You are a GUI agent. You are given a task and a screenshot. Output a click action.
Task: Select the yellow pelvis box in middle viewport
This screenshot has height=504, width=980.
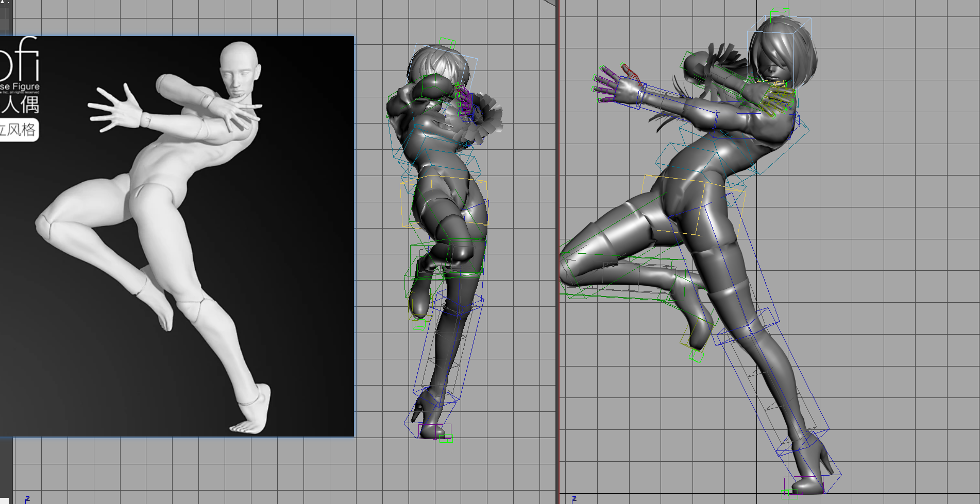point(444,201)
